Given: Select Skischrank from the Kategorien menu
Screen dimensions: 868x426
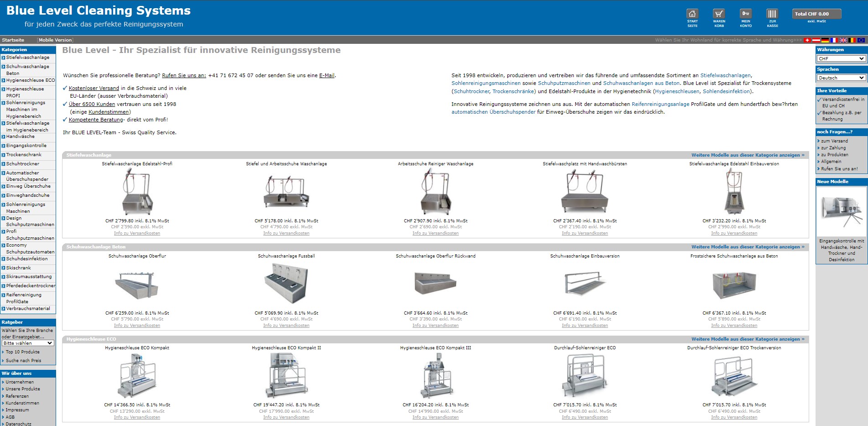Looking at the screenshot, I should pos(18,268).
